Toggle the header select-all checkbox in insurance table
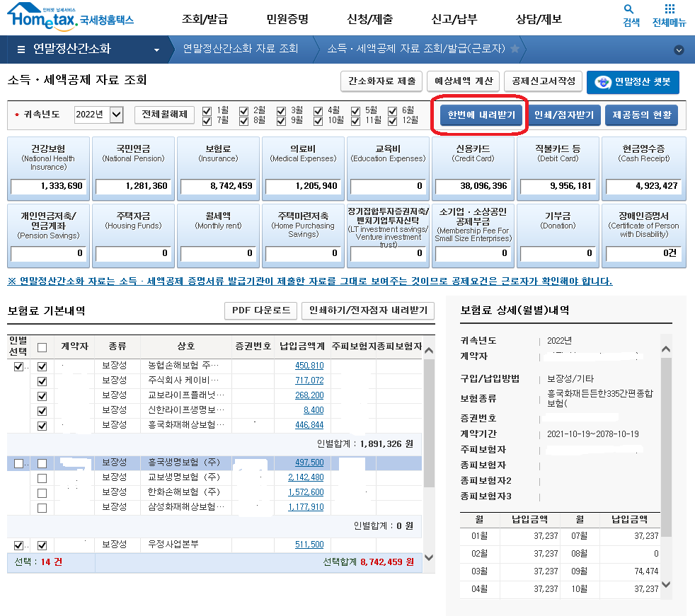The height and width of the screenshot is (616, 695). [x=42, y=348]
